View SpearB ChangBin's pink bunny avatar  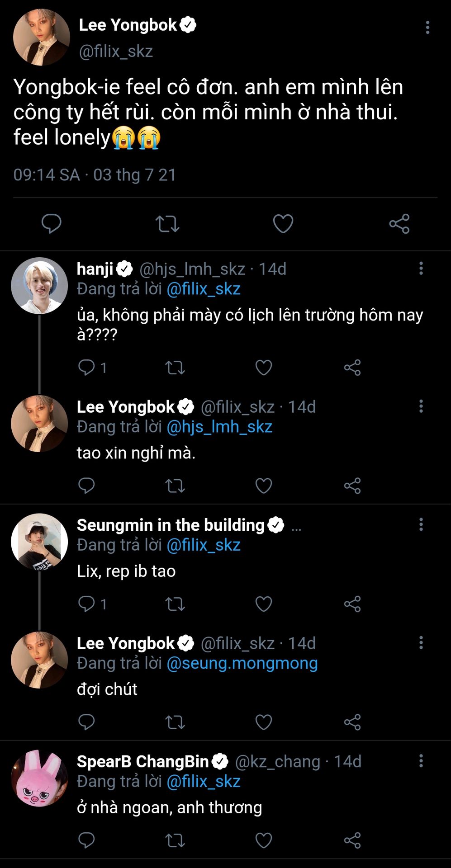pos(39,778)
